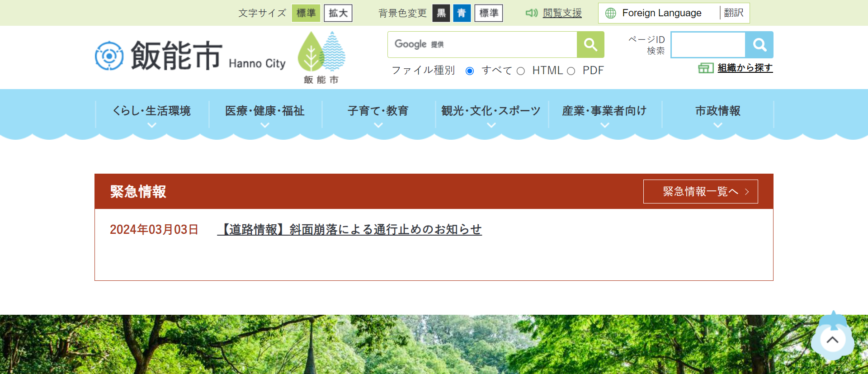The height and width of the screenshot is (374, 868).
Task: Expand the chevron under 子育て・教育
Action: pos(378,125)
